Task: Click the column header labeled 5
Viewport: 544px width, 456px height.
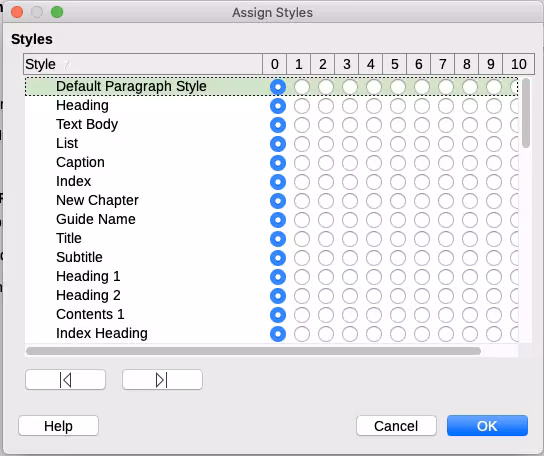Action: pyautogui.click(x=394, y=64)
